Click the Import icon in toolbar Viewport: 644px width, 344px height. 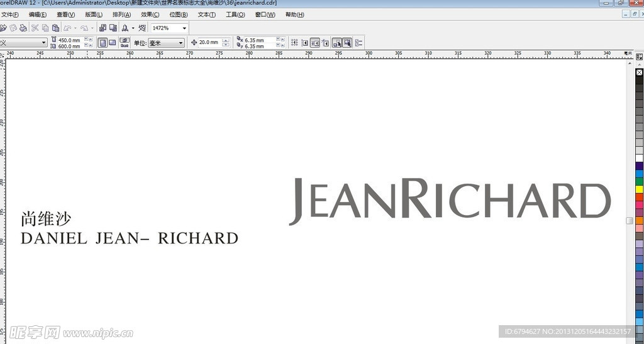pyautogui.click(x=103, y=28)
